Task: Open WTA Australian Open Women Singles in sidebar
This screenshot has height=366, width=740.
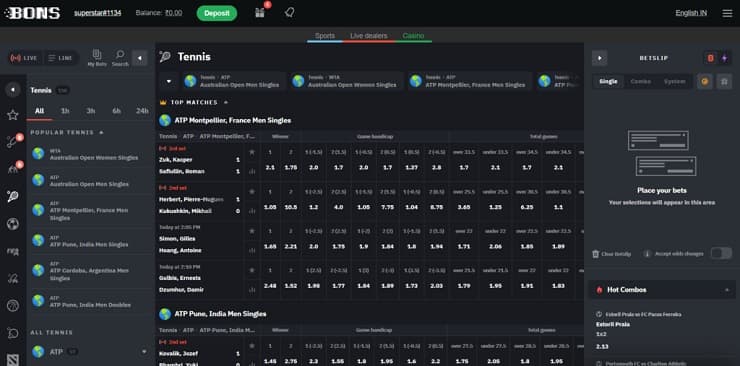Action: (90, 154)
